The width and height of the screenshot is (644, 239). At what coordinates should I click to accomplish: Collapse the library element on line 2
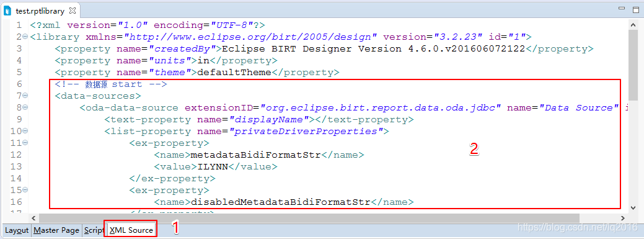pos(25,37)
